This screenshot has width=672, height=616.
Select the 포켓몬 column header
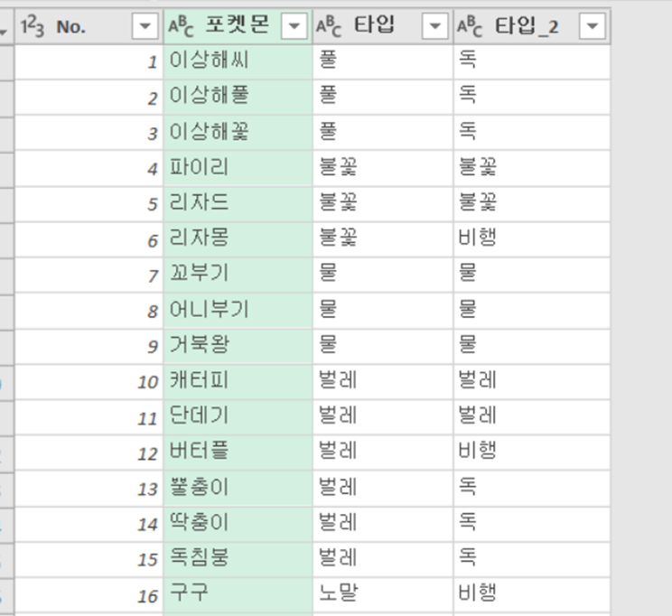click(237, 24)
